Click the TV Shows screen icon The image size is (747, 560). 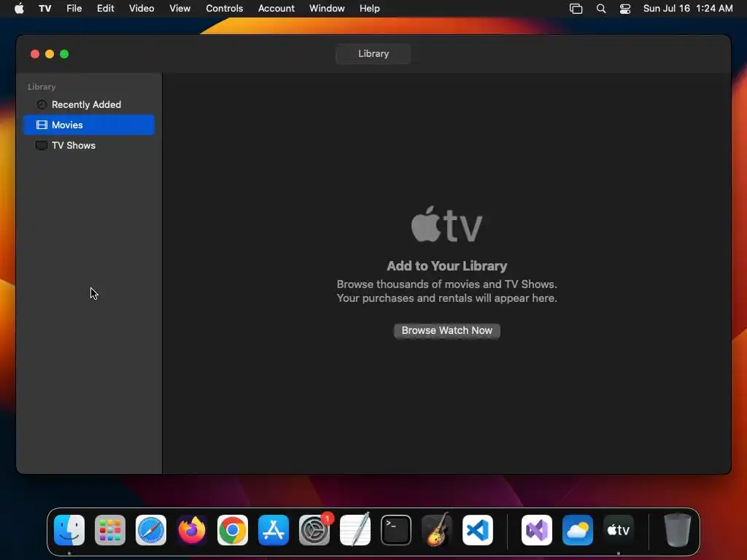point(42,145)
